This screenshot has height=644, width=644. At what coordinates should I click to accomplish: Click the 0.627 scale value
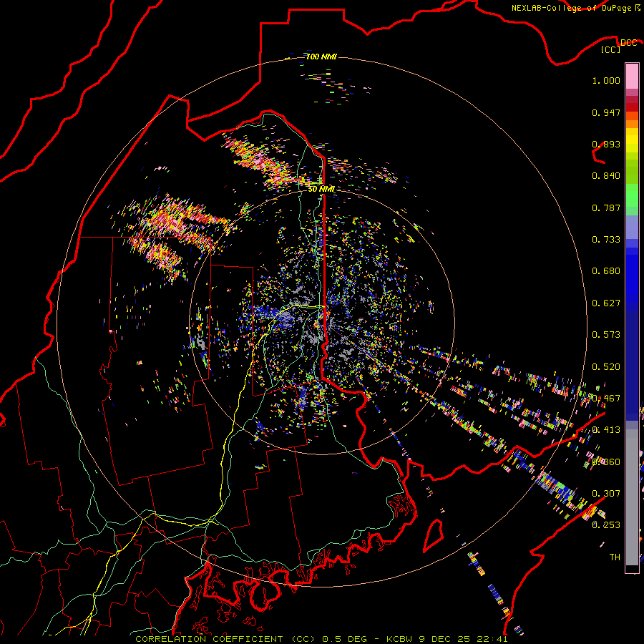pos(606,303)
